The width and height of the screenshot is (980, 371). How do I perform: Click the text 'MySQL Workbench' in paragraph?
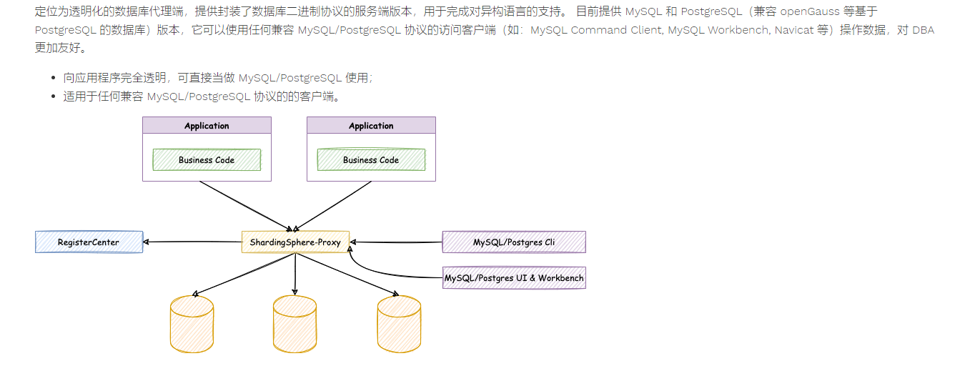718,30
